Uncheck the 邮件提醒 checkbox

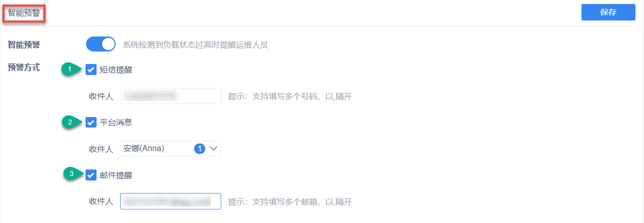(91, 175)
